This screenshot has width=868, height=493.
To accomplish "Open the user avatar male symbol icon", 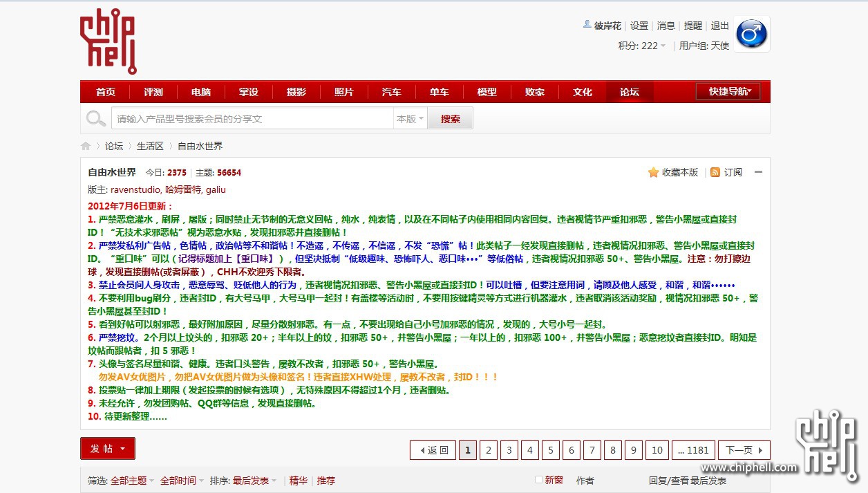I will coord(752,34).
